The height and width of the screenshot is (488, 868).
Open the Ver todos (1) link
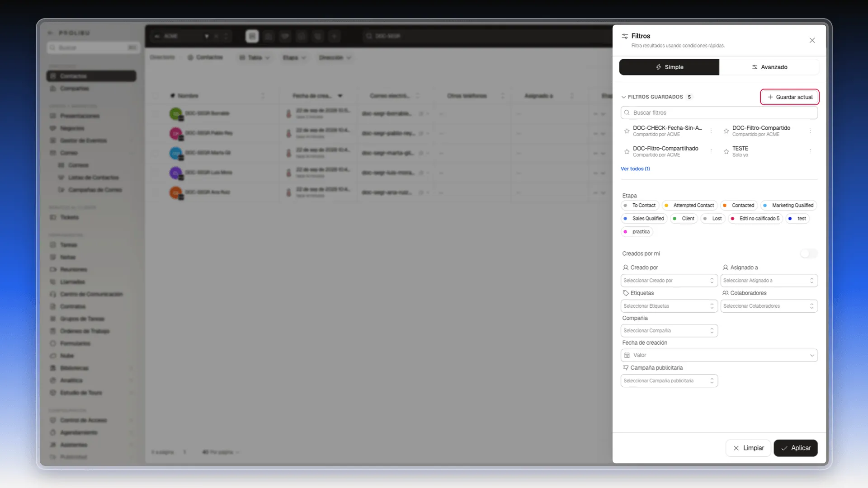click(635, 169)
